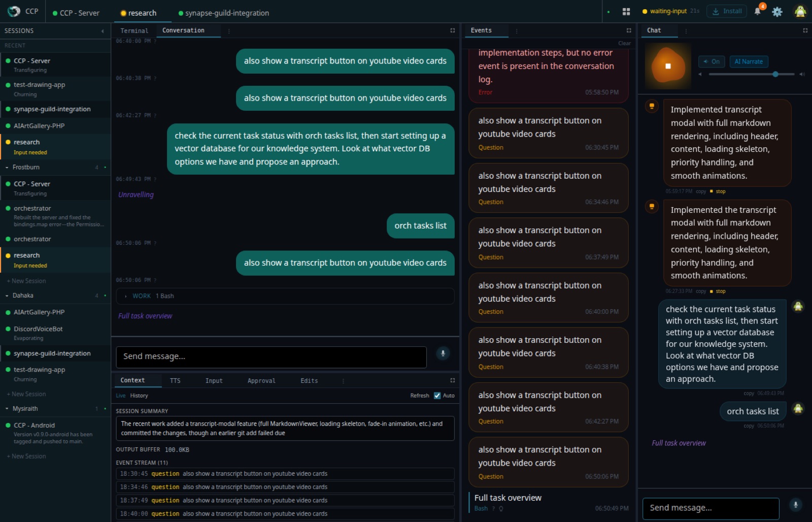The height and width of the screenshot is (522, 812).
Task: Maximize the Chat panel with expand icon
Action: [x=805, y=30]
